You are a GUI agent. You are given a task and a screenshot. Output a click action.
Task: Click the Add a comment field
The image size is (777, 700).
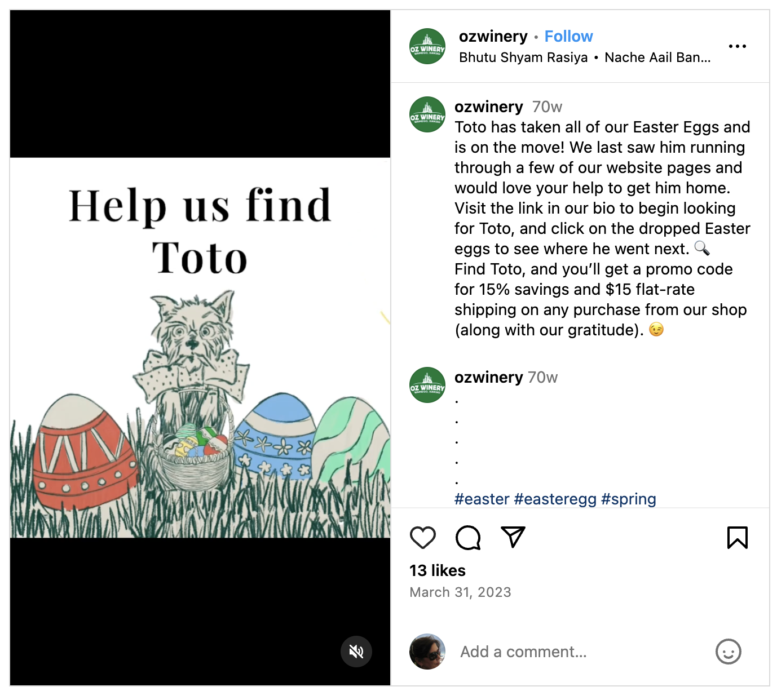[581, 652]
